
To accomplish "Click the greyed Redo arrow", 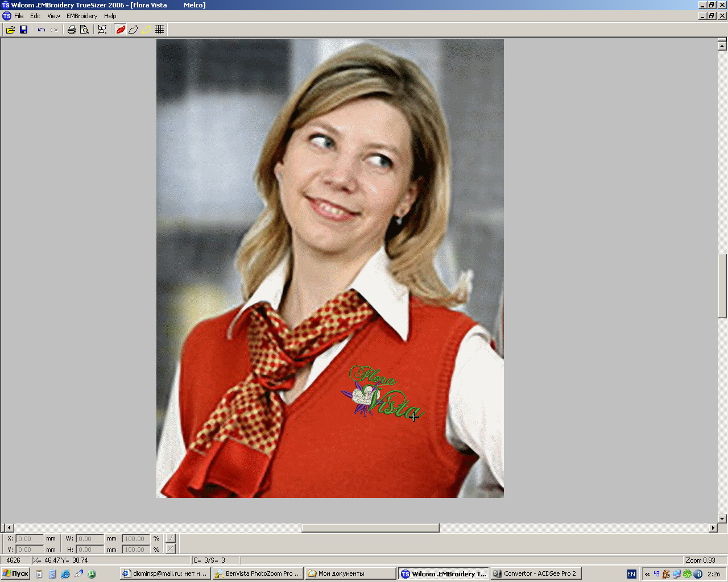I will 54,30.
